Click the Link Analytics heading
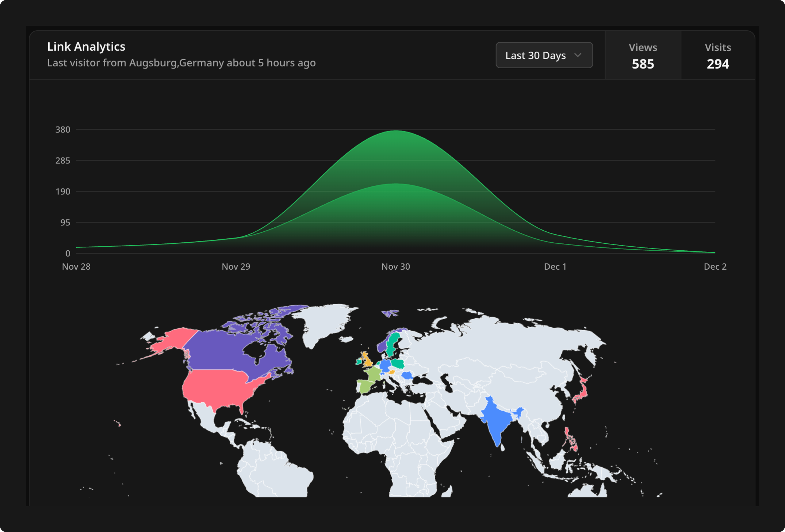The height and width of the screenshot is (532, 785). [x=86, y=47]
